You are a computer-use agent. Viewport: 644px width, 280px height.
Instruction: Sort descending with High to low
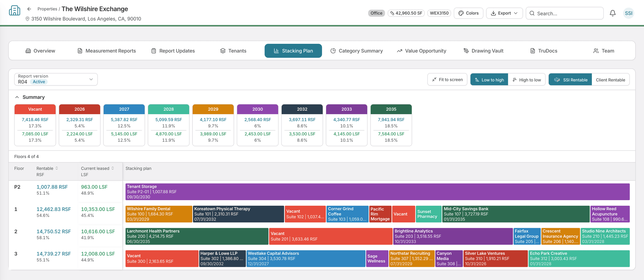(x=527, y=80)
